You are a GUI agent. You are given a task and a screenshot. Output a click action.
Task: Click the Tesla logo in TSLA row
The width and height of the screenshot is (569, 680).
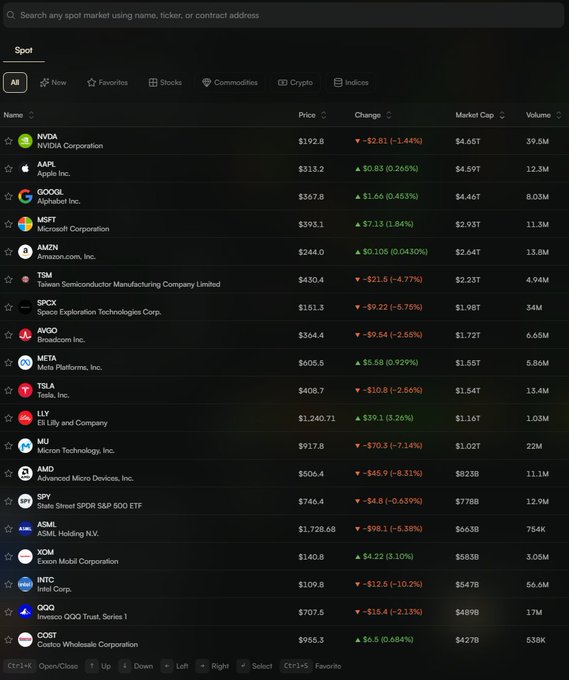25,390
